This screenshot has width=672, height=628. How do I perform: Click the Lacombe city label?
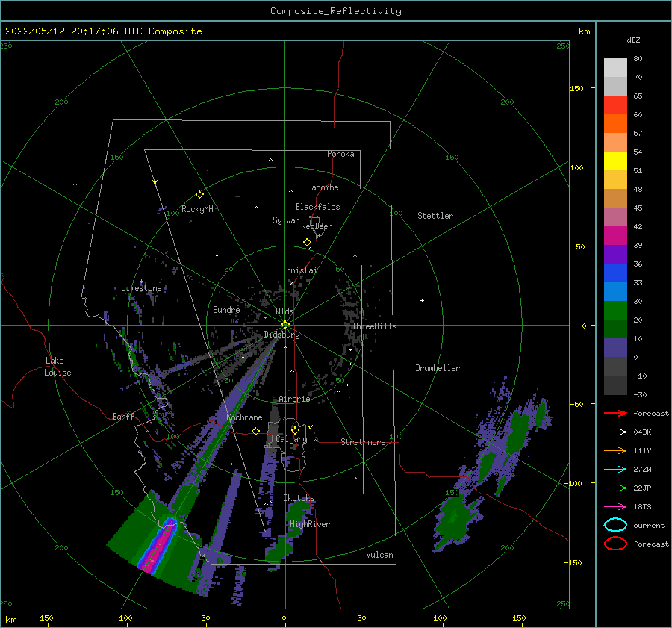(x=323, y=187)
